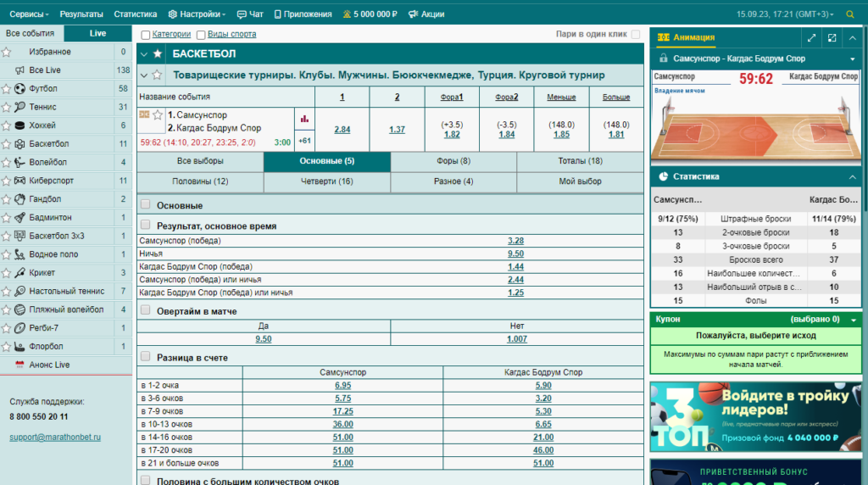
Task: Toggle the Виды спорта checkbox
Action: (x=201, y=35)
